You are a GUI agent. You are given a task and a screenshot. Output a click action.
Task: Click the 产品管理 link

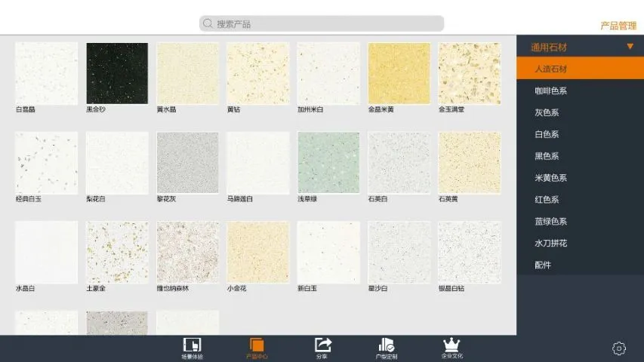click(618, 26)
